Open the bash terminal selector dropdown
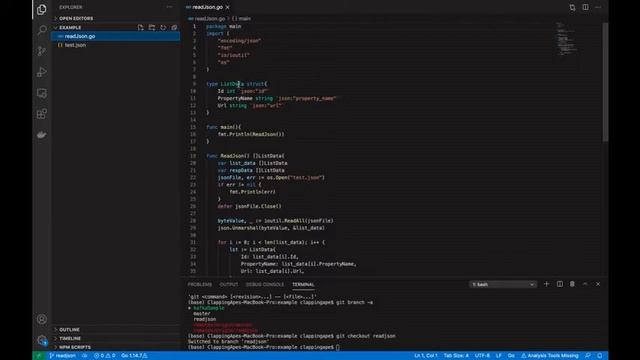The image size is (640, 360). pyautogui.click(x=502, y=284)
